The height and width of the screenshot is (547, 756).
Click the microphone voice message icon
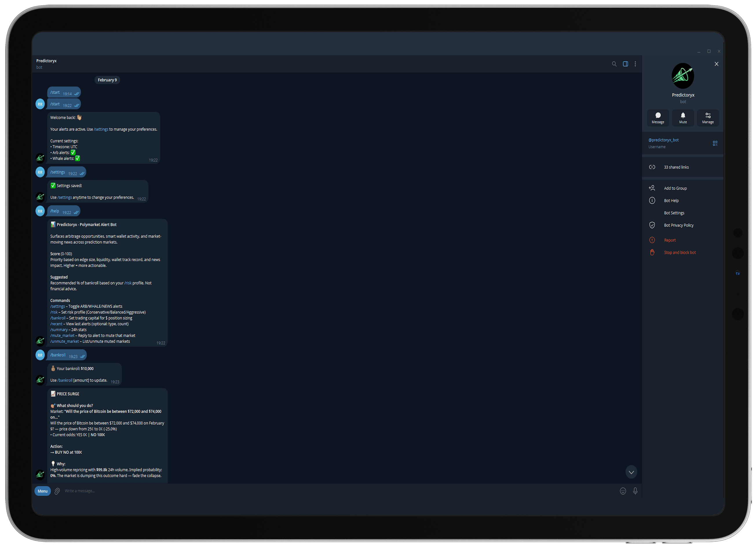coord(635,491)
